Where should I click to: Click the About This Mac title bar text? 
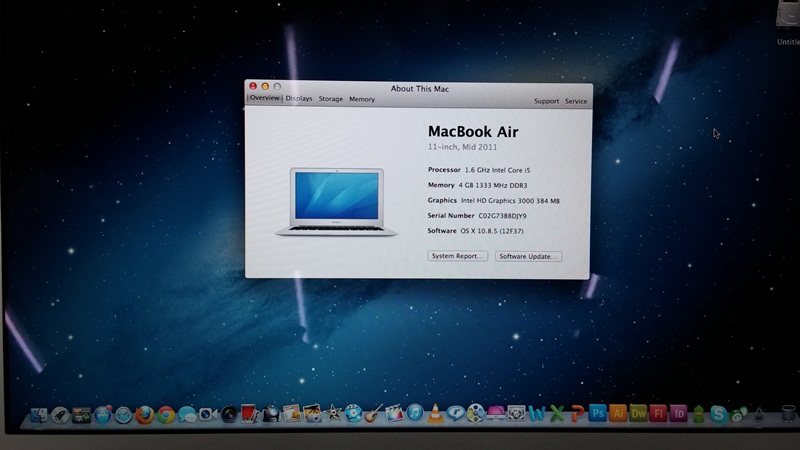pyautogui.click(x=420, y=89)
